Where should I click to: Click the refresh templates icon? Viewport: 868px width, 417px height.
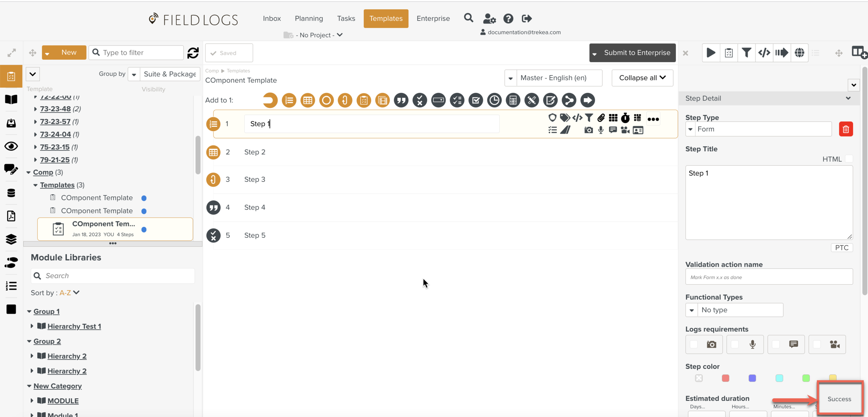(x=193, y=53)
